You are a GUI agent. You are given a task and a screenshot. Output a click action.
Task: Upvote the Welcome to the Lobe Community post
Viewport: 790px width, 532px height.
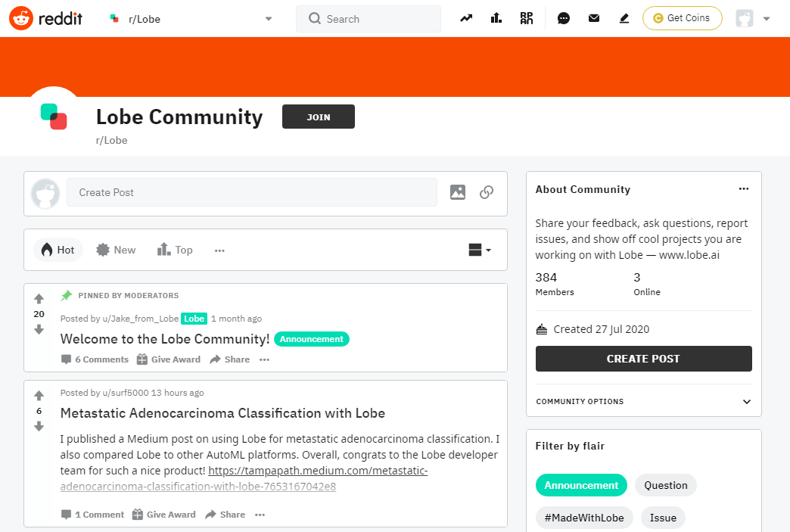[x=39, y=298]
